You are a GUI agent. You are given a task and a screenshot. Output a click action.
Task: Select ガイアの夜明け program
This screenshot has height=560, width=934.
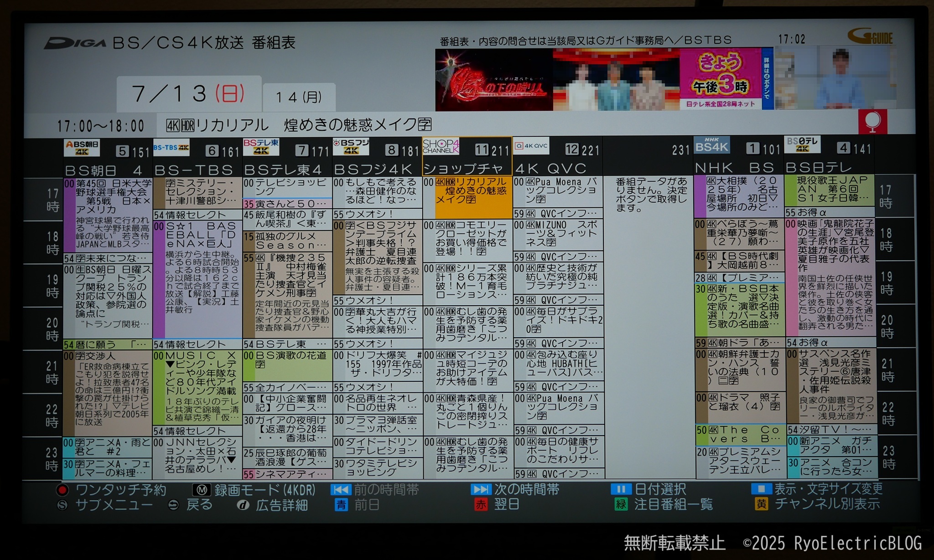click(x=287, y=430)
